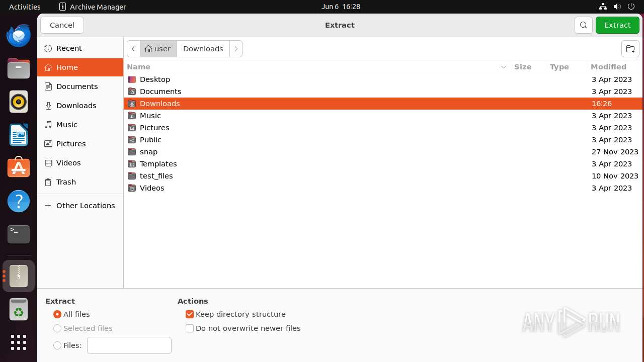The image size is (644, 362).
Task: Open the Help dock icon
Action: click(x=19, y=201)
